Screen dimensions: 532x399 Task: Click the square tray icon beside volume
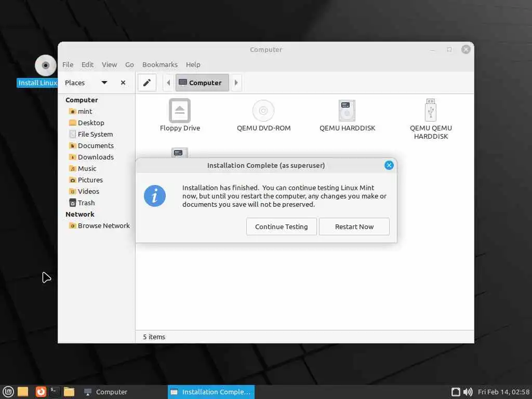456,392
